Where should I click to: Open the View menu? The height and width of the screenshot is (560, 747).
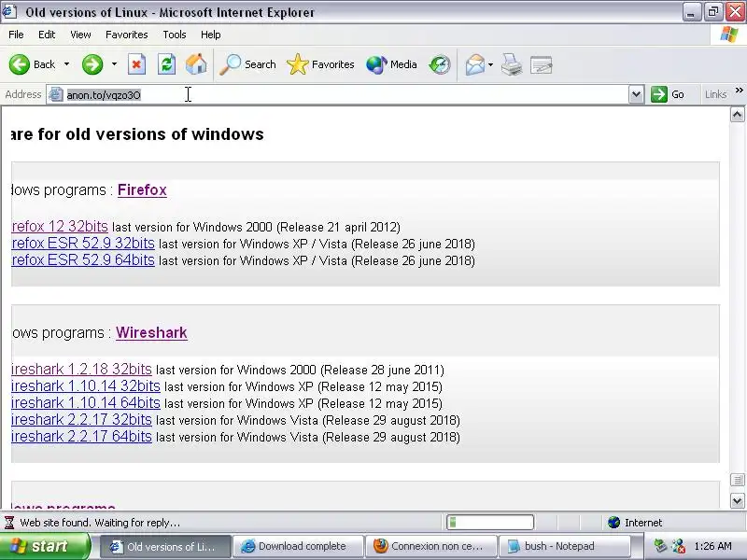(x=80, y=35)
